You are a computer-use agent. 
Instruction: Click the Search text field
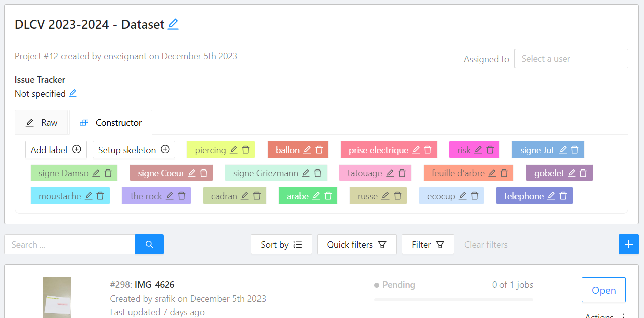(70, 244)
